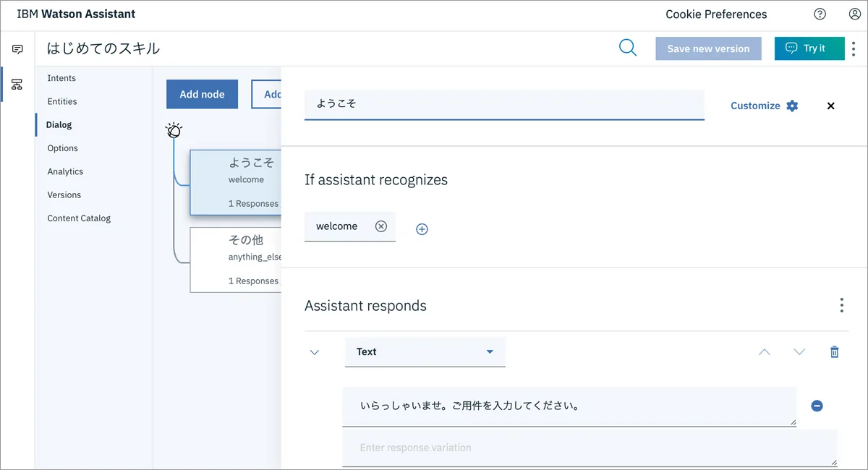Screen dimensions: 868x470
Task: Collapse the Text response chevron
Action: 315,352
